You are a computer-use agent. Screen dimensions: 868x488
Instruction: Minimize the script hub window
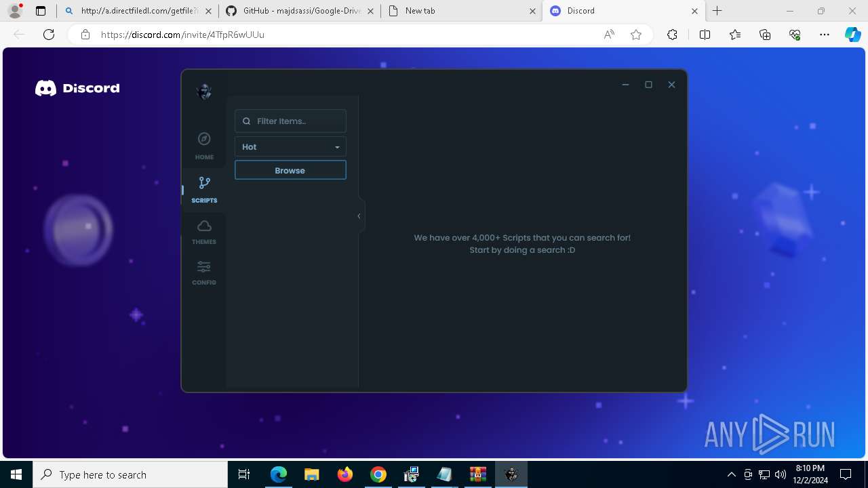[x=625, y=85]
